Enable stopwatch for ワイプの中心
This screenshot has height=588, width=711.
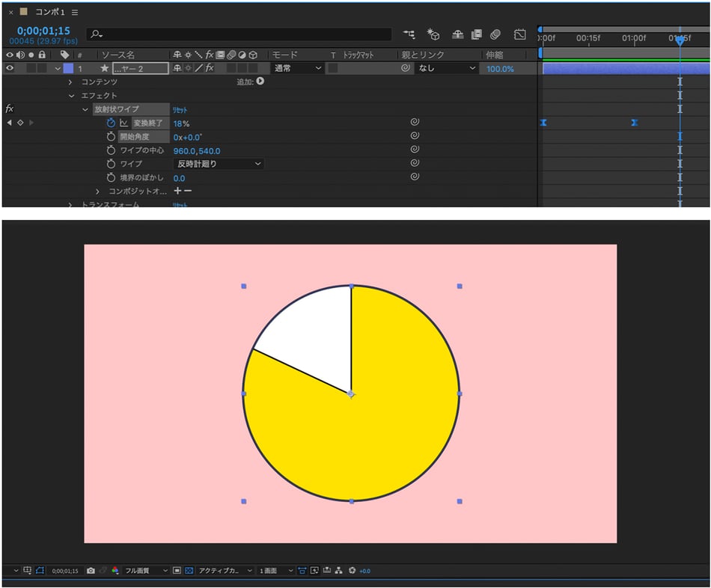(x=111, y=150)
